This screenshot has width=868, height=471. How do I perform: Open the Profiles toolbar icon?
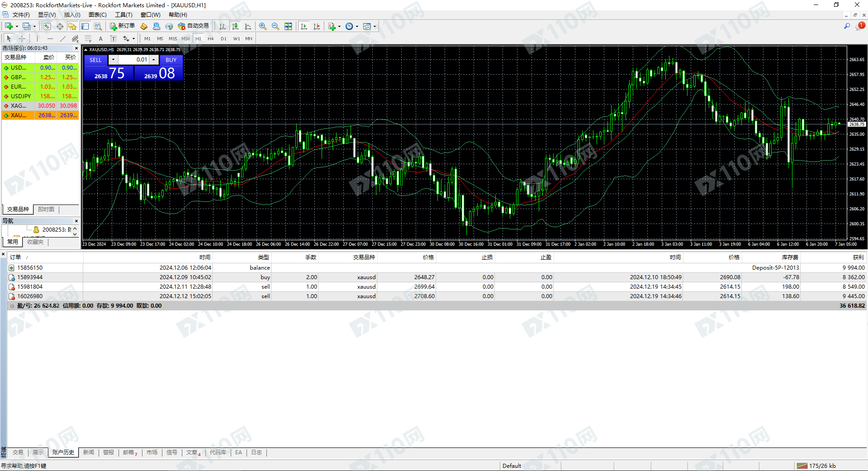27,26
